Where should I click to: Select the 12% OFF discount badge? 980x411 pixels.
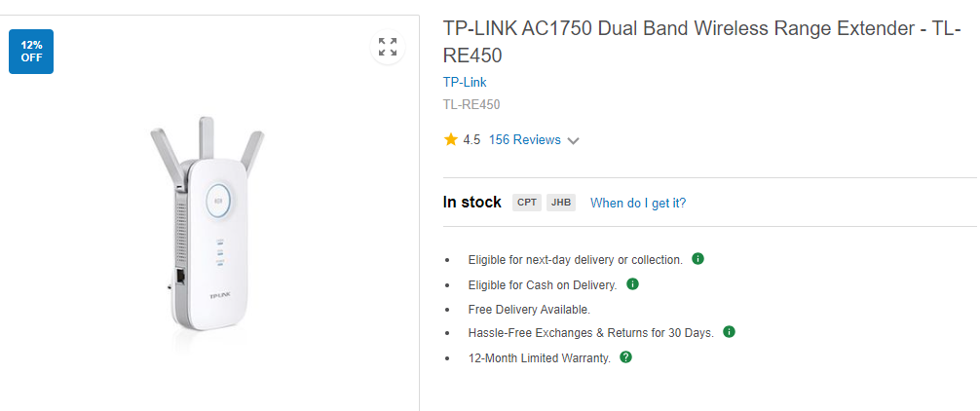[x=31, y=52]
